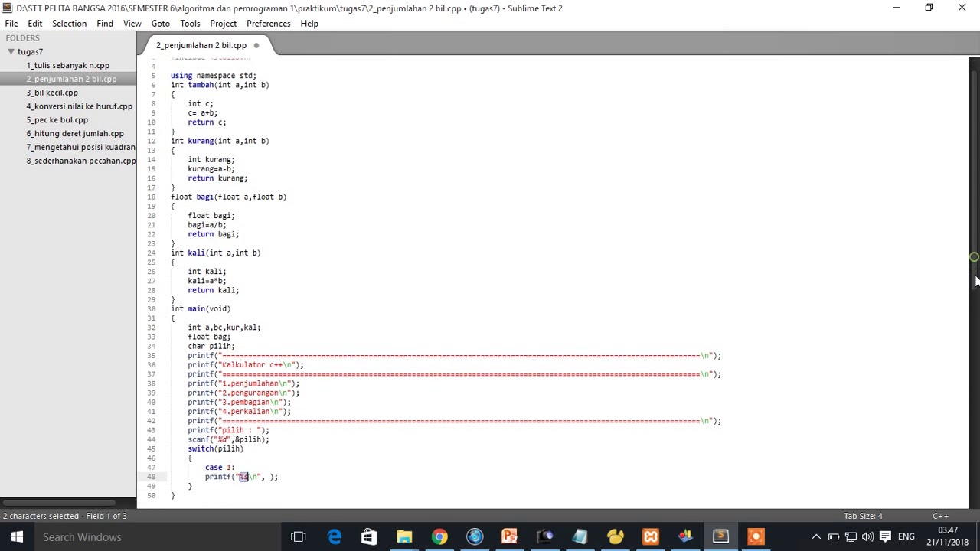Click 'scanf("%d",&pilih);' line
980x551 pixels.
[x=228, y=440]
